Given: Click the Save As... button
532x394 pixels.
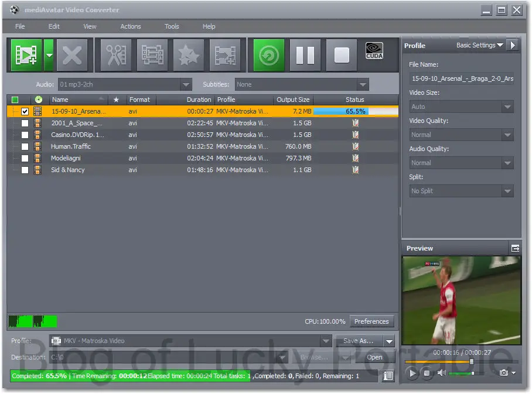Looking at the screenshot, I should pos(359,341).
